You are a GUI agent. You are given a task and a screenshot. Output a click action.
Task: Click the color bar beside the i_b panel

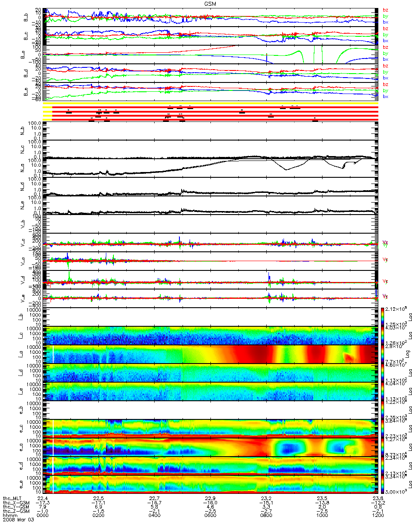(383, 317)
